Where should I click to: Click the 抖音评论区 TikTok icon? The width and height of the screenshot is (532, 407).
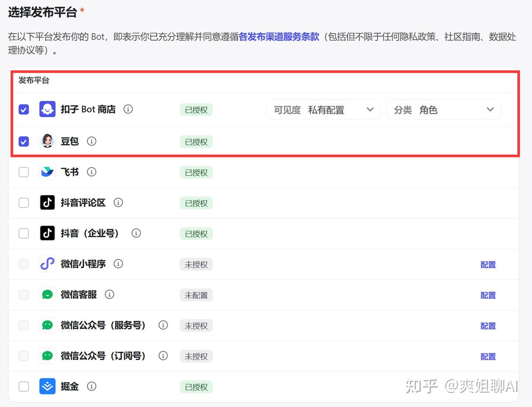[x=47, y=203]
